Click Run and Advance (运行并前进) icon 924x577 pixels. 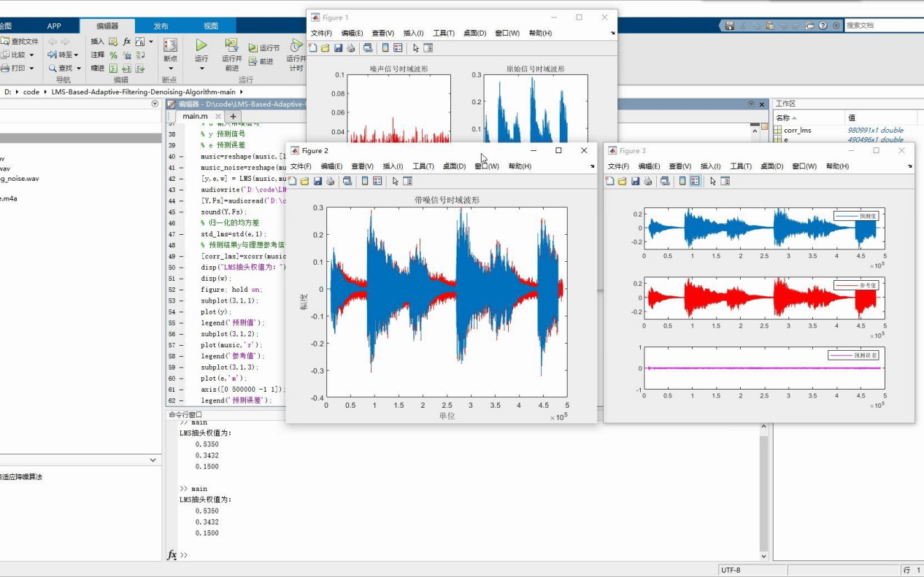point(231,44)
